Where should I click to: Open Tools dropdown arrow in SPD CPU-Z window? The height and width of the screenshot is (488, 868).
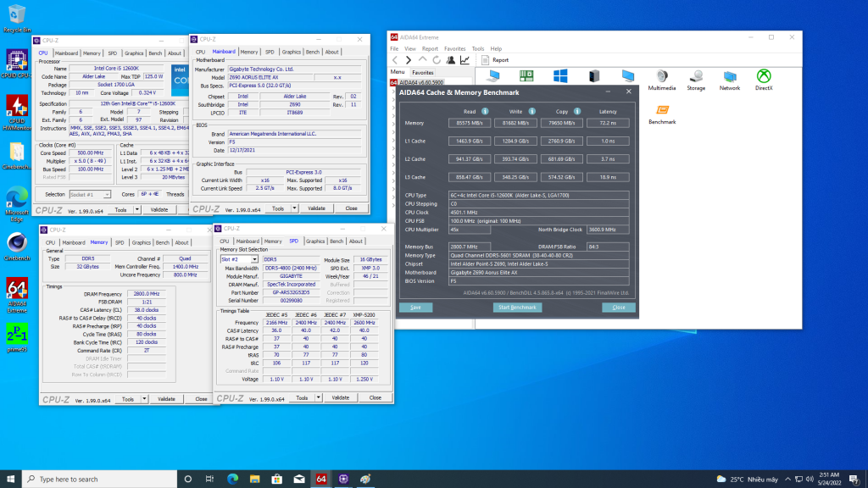[x=319, y=398]
